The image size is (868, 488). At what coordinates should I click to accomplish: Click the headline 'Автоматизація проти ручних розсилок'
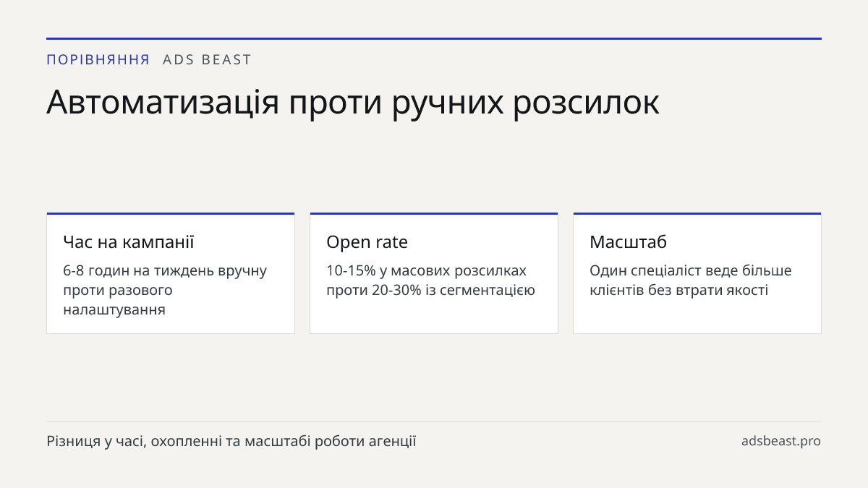[x=353, y=103]
